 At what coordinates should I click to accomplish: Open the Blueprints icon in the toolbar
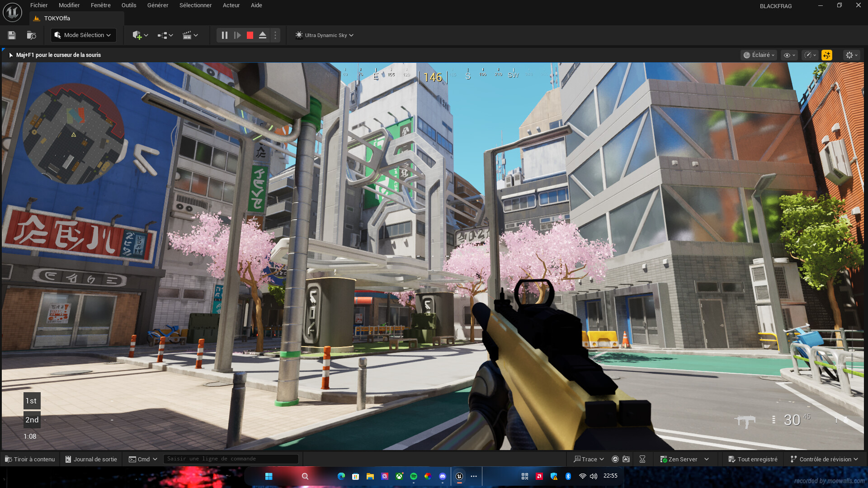163,35
